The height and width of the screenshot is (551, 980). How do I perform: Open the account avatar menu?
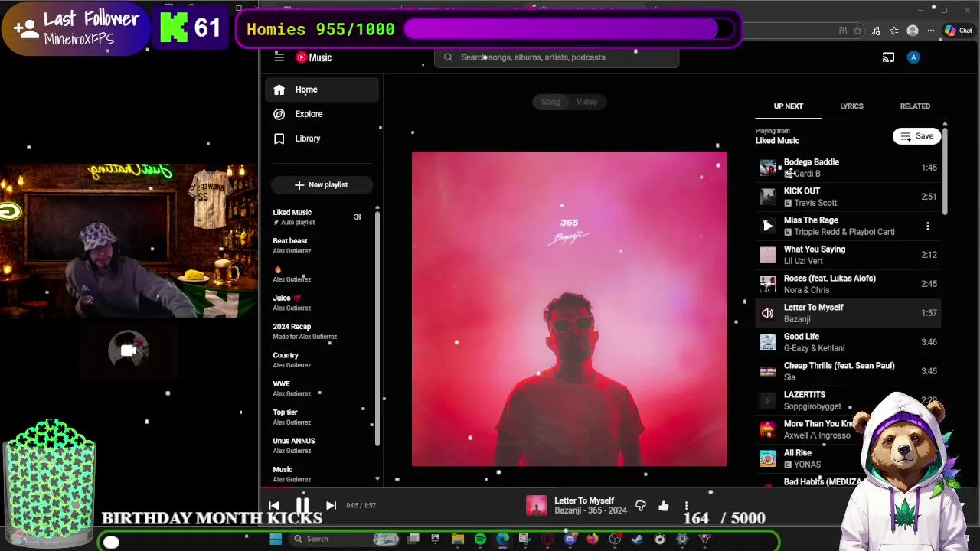913,57
